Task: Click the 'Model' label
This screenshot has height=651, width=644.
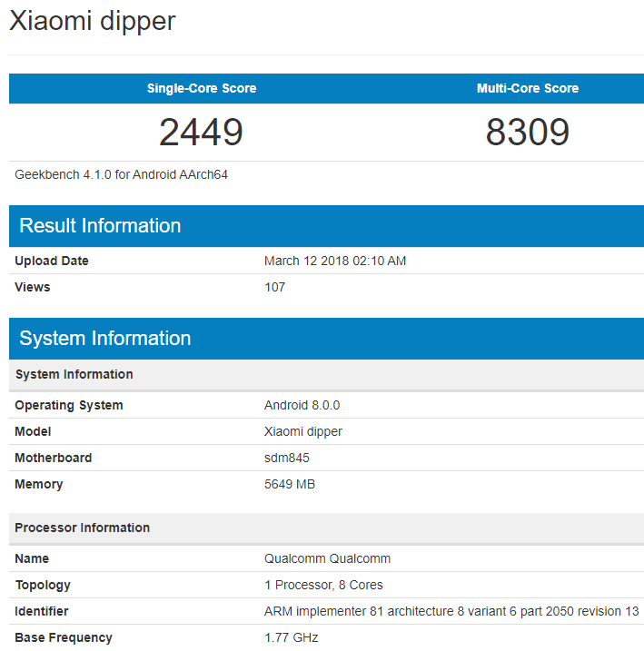Action: click(33, 431)
